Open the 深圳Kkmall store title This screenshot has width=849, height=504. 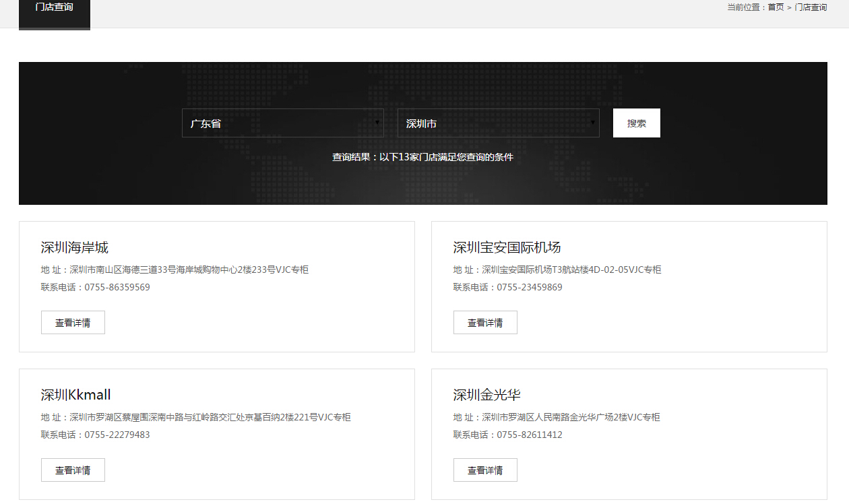tap(75, 395)
